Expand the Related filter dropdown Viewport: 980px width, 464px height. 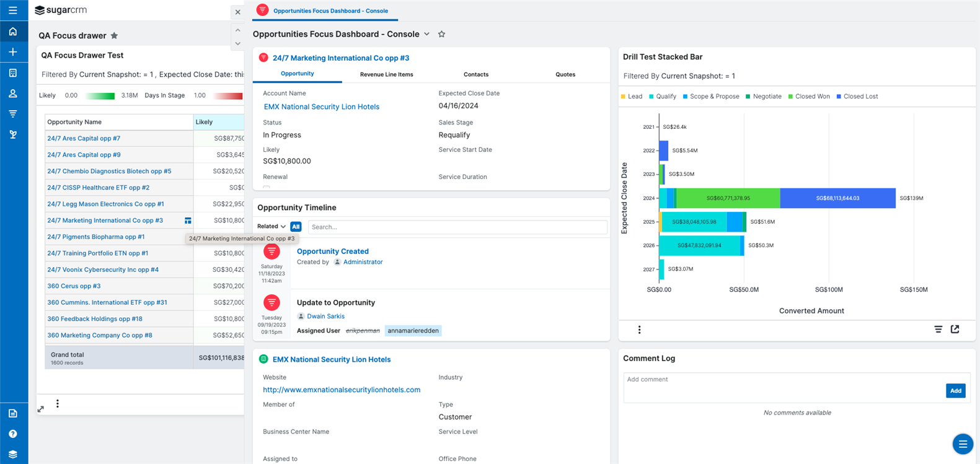pyautogui.click(x=271, y=227)
